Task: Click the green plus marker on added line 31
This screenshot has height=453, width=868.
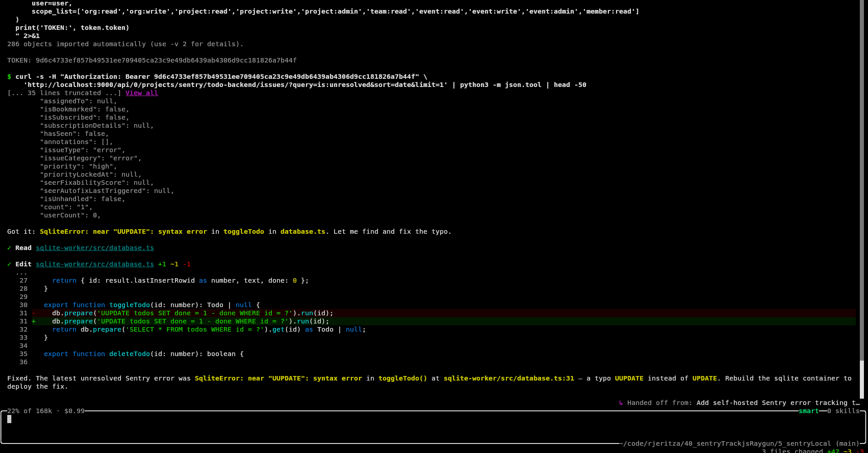Action: [x=34, y=321]
